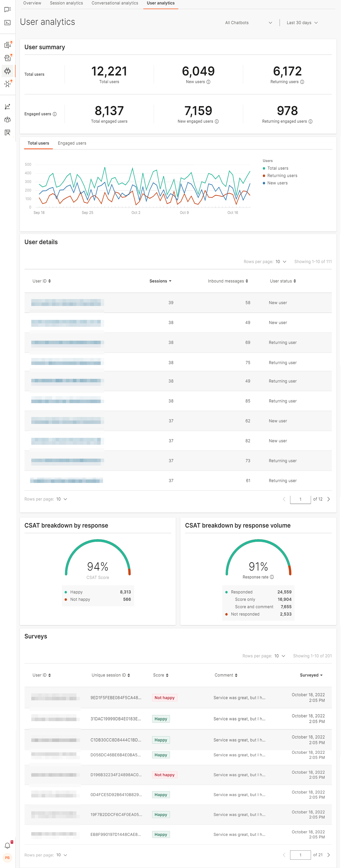Click the info icon next to Returning users
The height and width of the screenshot is (868, 345).
pos(302,82)
